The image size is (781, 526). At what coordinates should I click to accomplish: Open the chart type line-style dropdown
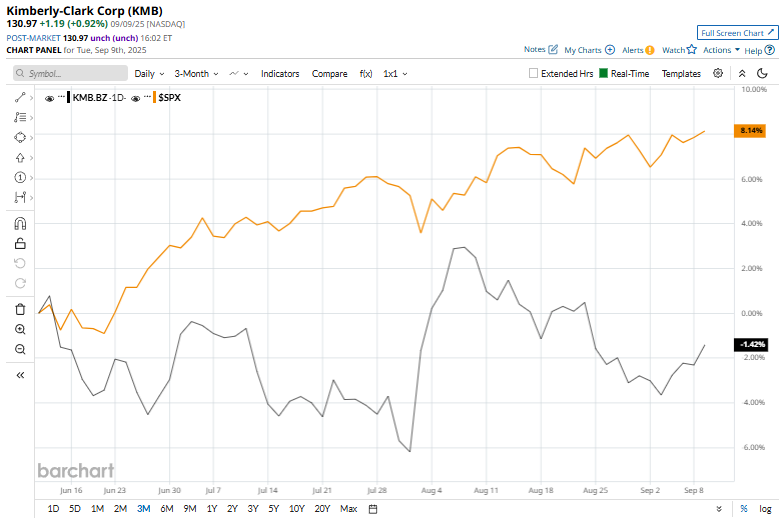(x=239, y=74)
